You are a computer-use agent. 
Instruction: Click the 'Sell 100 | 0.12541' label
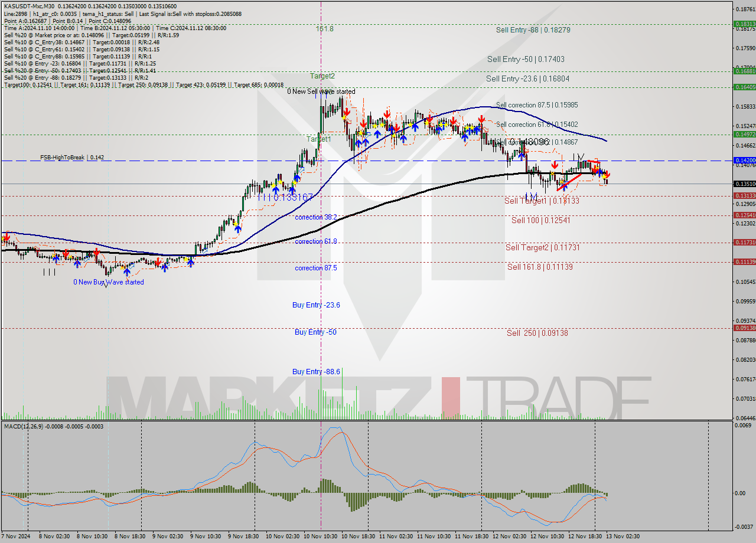(540, 220)
